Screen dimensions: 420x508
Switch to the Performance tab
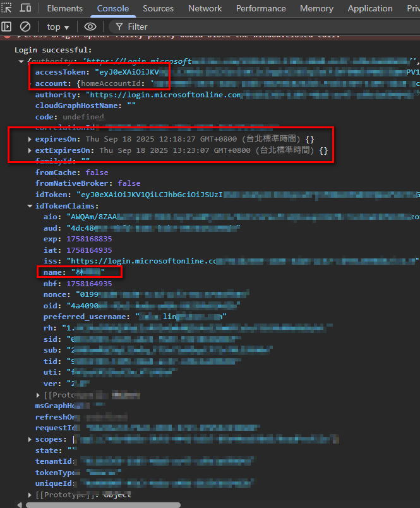pos(261,8)
